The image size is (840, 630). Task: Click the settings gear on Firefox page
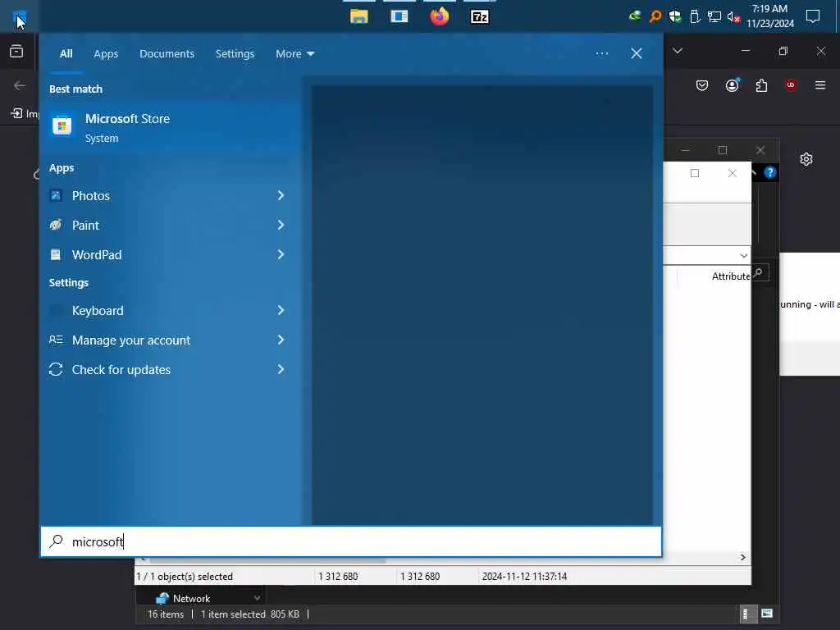[x=806, y=159]
